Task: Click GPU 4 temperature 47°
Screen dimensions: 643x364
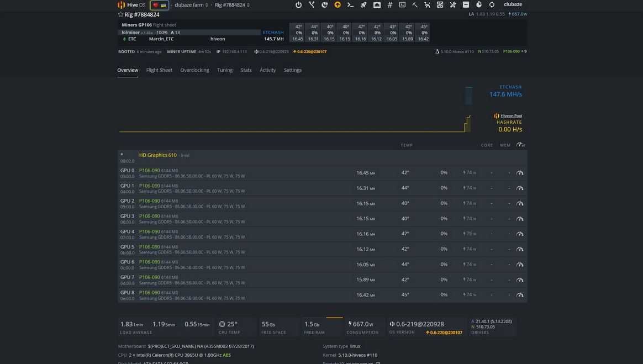Action: 405,234
